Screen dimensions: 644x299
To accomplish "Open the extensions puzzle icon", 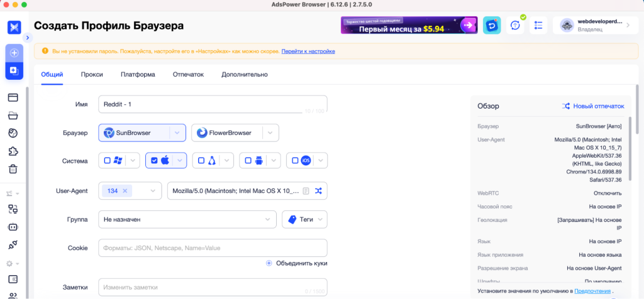I will (x=13, y=151).
